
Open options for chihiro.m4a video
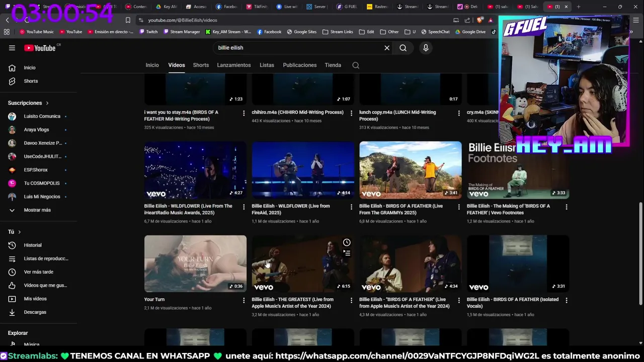(351, 113)
